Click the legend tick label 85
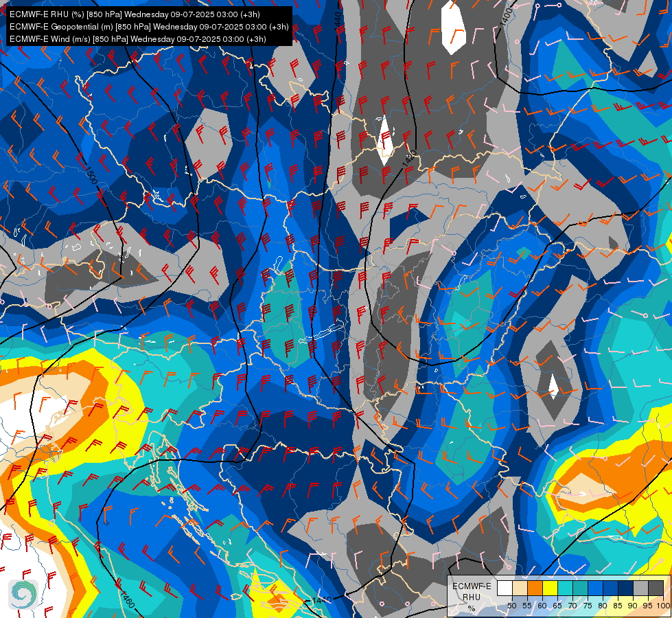Viewport: 672px width, 618px height. (618, 606)
